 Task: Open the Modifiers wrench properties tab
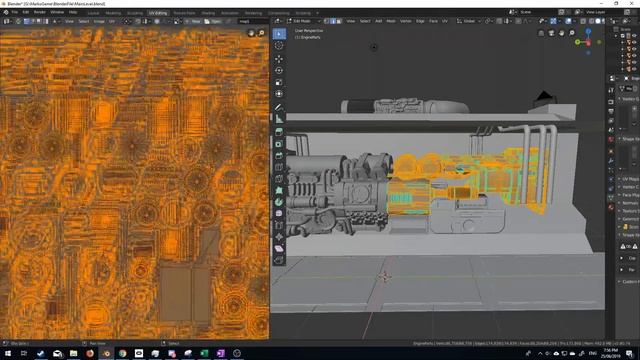tap(611, 161)
